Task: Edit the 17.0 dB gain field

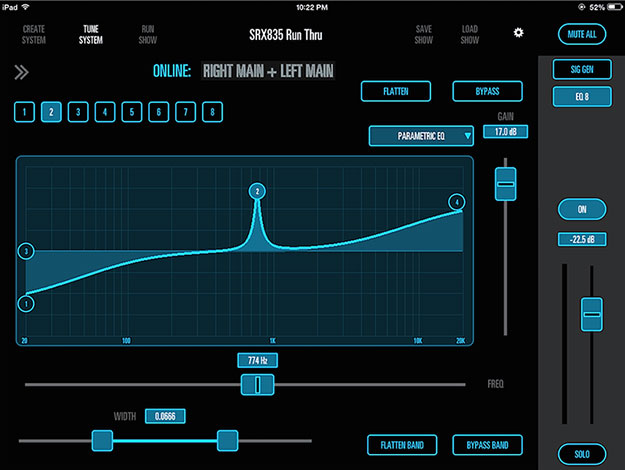Action: [x=505, y=132]
